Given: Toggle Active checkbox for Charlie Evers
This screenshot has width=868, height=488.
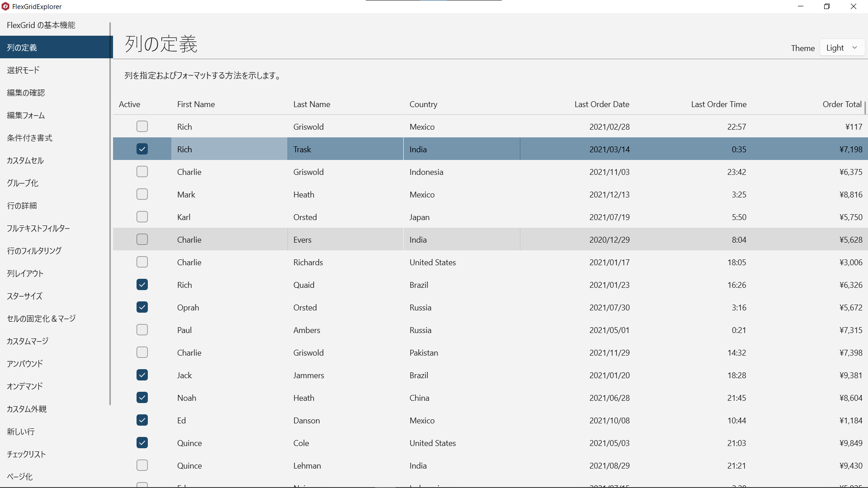Looking at the screenshot, I should (x=142, y=239).
